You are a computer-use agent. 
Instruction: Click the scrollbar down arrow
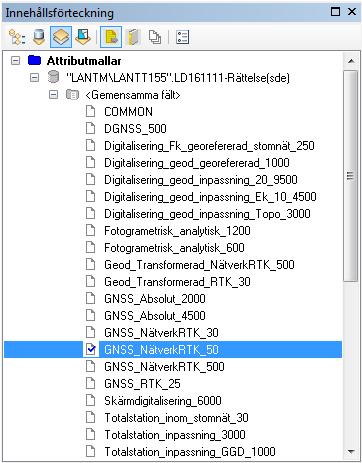351,452
